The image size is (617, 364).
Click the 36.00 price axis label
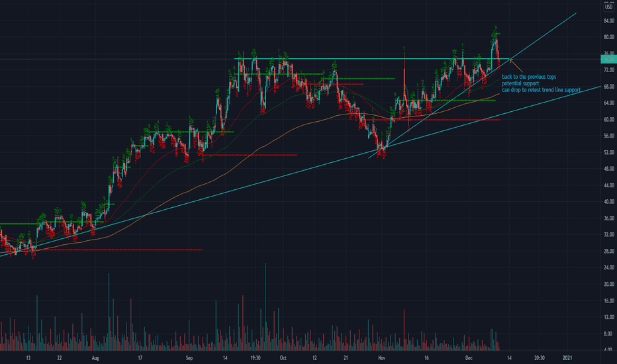pyautogui.click(x=608, y=218)
